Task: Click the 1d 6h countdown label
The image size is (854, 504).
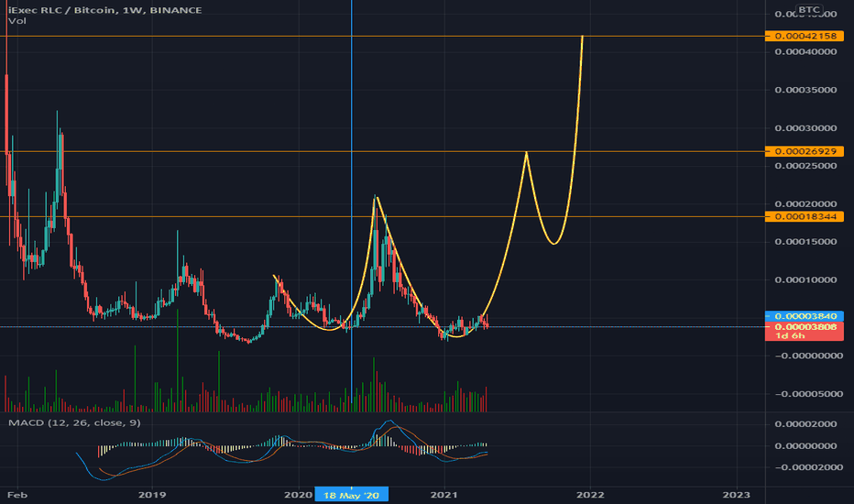Action: click(x=790, y=335)
